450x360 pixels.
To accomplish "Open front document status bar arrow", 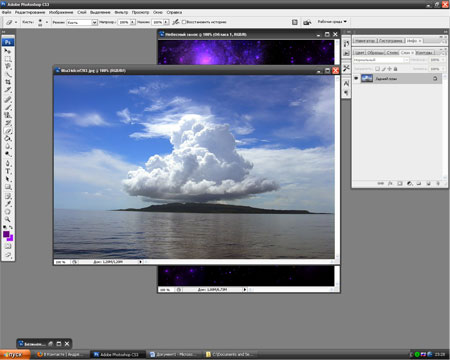I will click(x=140, y=262).
